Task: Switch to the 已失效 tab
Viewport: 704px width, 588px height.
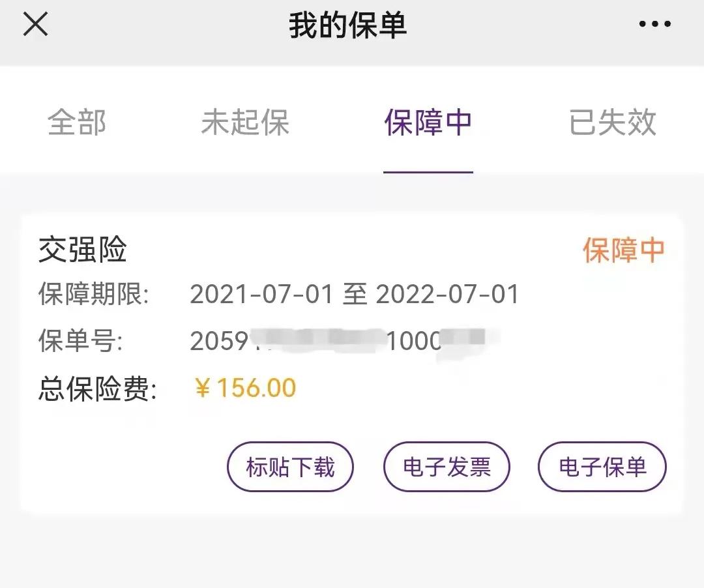Action: (610, 124)
